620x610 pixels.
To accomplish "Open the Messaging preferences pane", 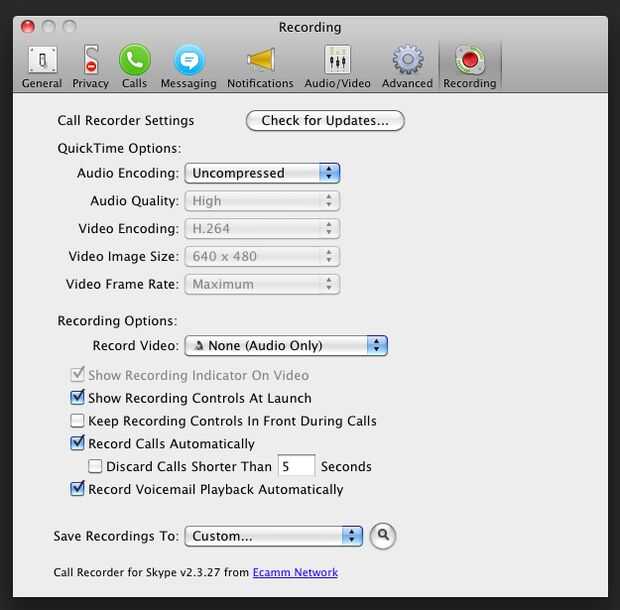I will coord(189,66).
